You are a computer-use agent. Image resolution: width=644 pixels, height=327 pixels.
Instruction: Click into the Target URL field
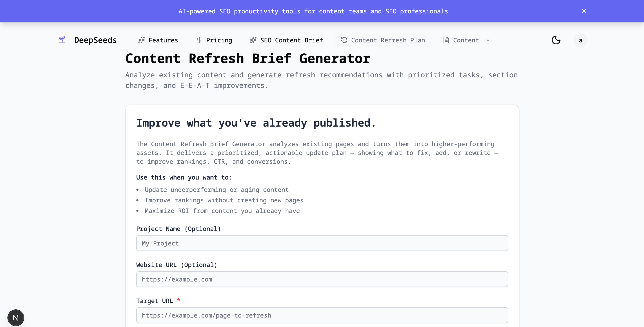322,315
